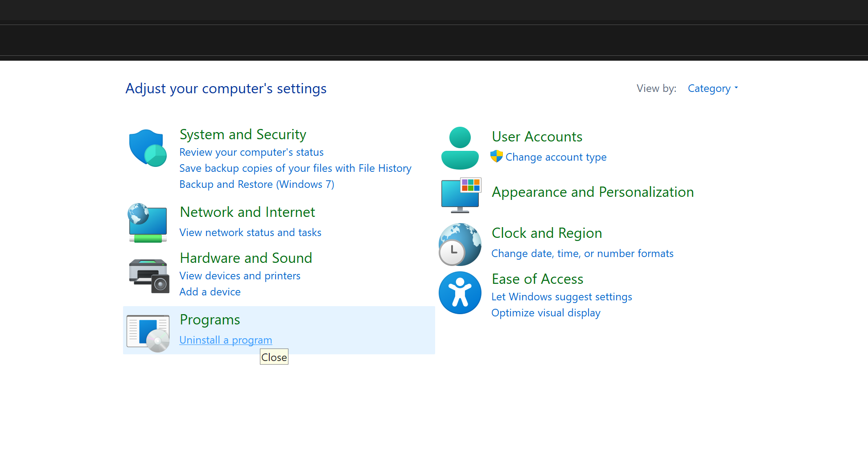Open View network status and tasks

pyautogui.click(x=250, y=232)
